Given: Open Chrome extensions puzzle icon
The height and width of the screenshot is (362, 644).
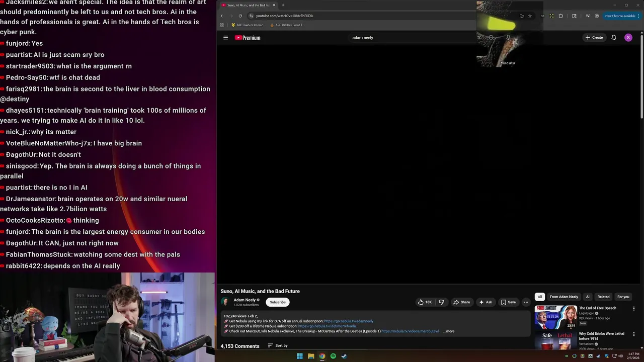Looking at the screenshot, I should click(x=560, y=16).
